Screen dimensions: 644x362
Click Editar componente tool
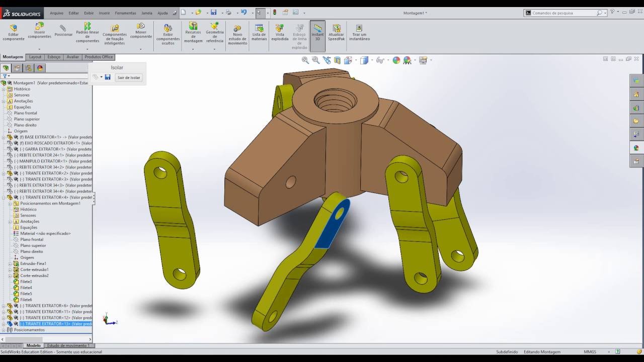13,32
